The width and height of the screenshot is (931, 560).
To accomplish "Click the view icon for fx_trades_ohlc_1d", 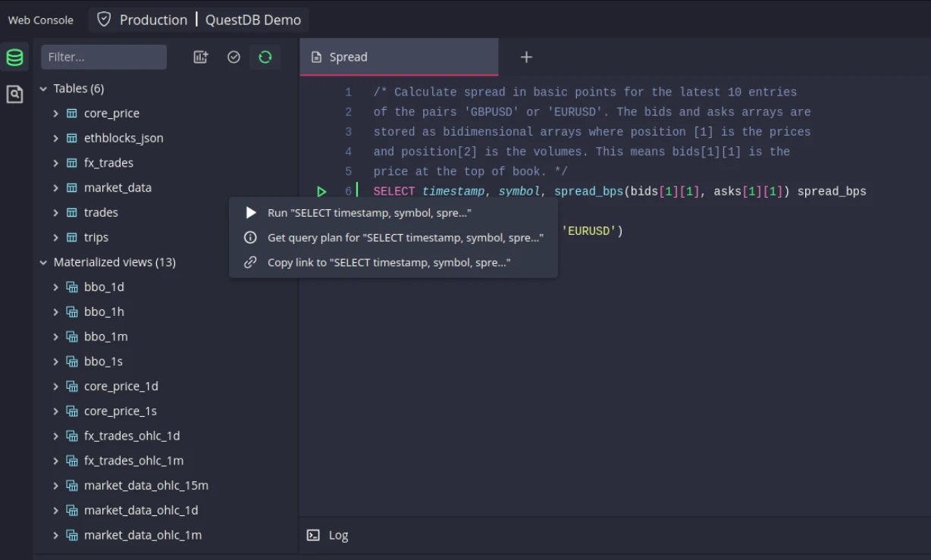I will point(72,436).
